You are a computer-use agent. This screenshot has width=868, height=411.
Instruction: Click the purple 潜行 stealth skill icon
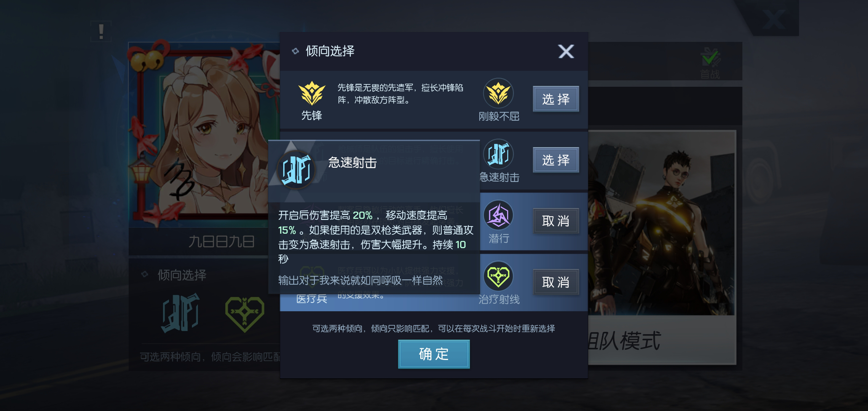pos(498,215)
